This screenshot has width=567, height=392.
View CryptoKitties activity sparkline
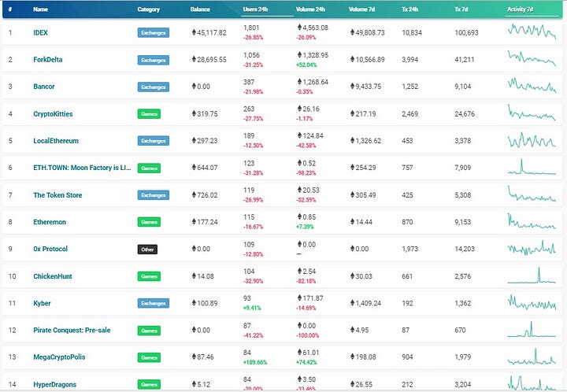tap(532, 113)
